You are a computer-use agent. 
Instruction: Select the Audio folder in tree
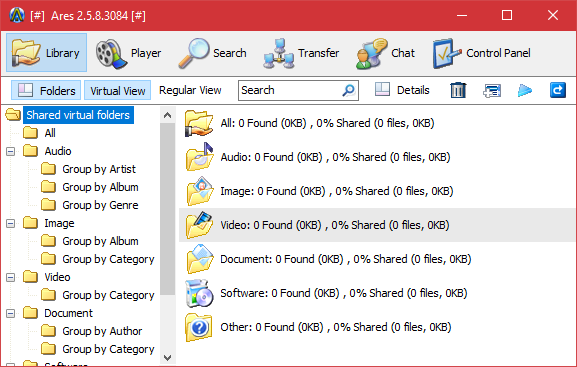click(58, 151)
